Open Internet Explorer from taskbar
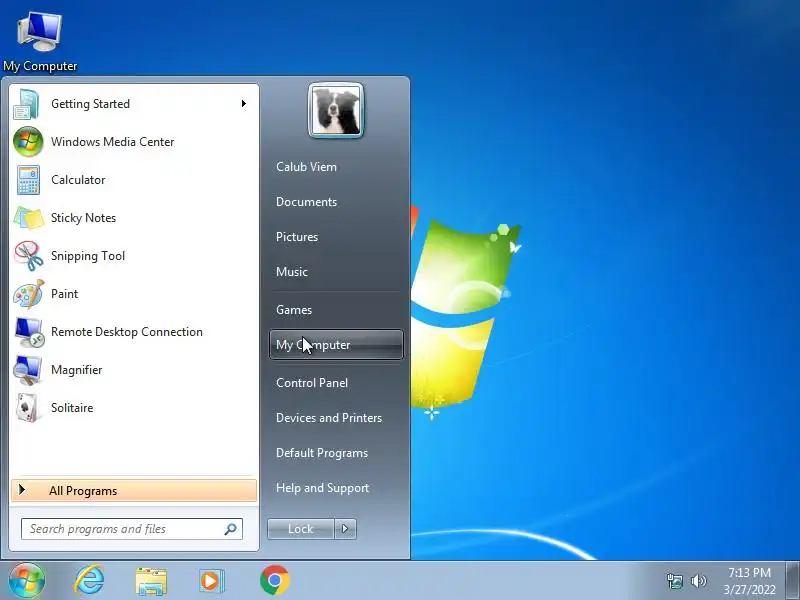 tap(89, 581)
